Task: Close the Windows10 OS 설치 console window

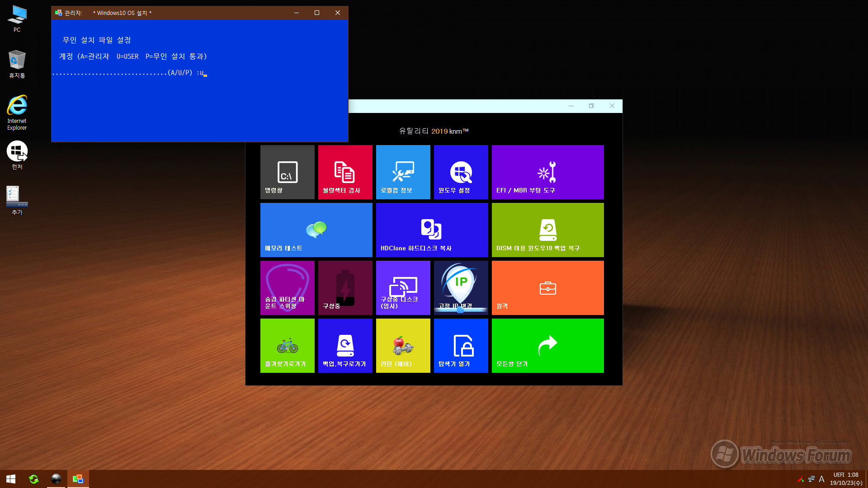Action: 338,13
